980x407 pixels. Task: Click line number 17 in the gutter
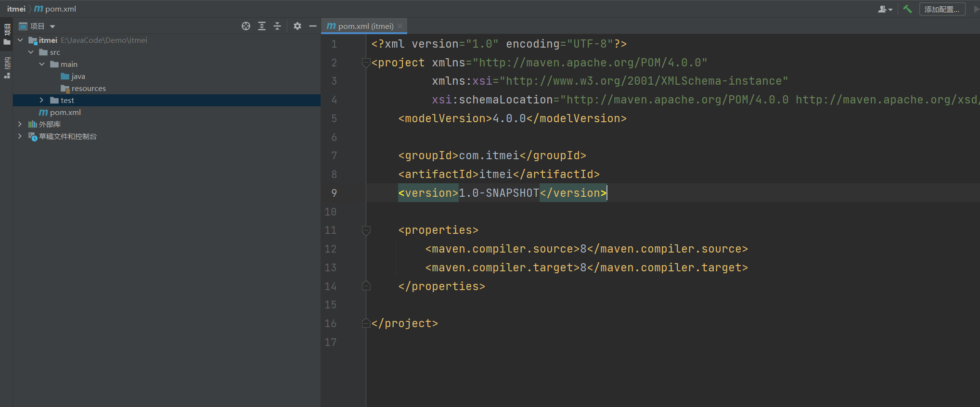pyautogui.click(x=331, y=342)
